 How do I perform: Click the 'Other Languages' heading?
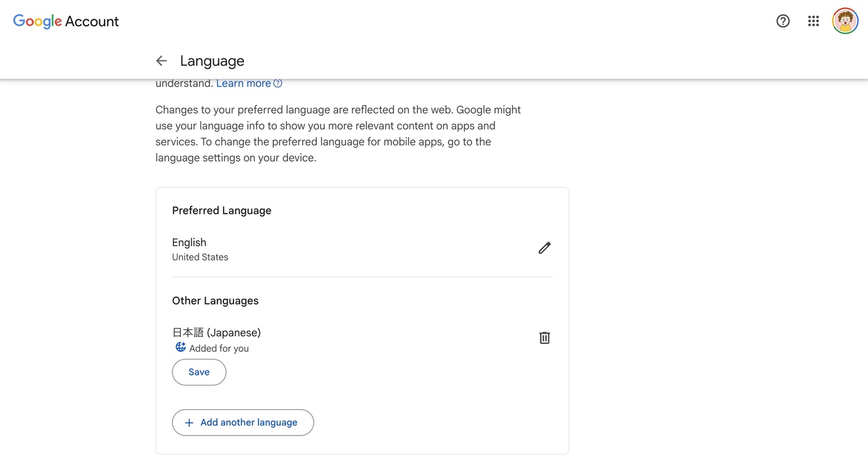coord(215,301)
